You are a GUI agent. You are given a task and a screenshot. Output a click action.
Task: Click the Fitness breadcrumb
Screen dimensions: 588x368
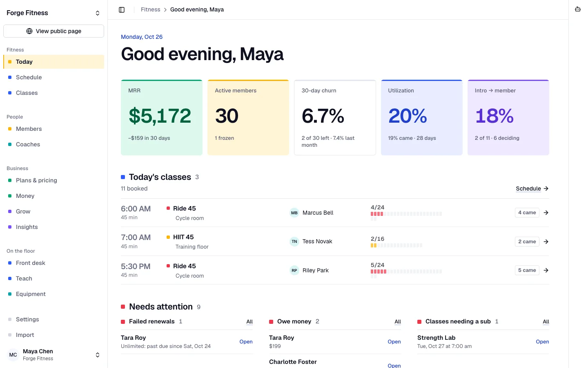pos(151,9)
